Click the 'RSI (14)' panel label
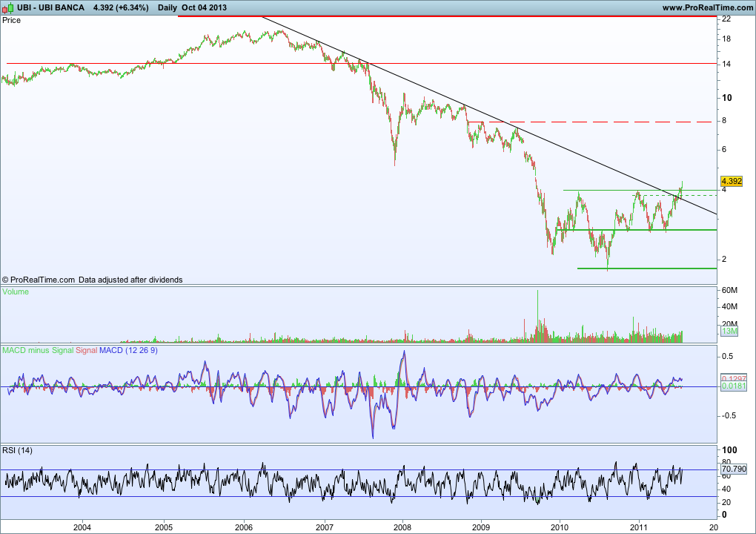The image size is (756, 534). (x=17, y=450)
